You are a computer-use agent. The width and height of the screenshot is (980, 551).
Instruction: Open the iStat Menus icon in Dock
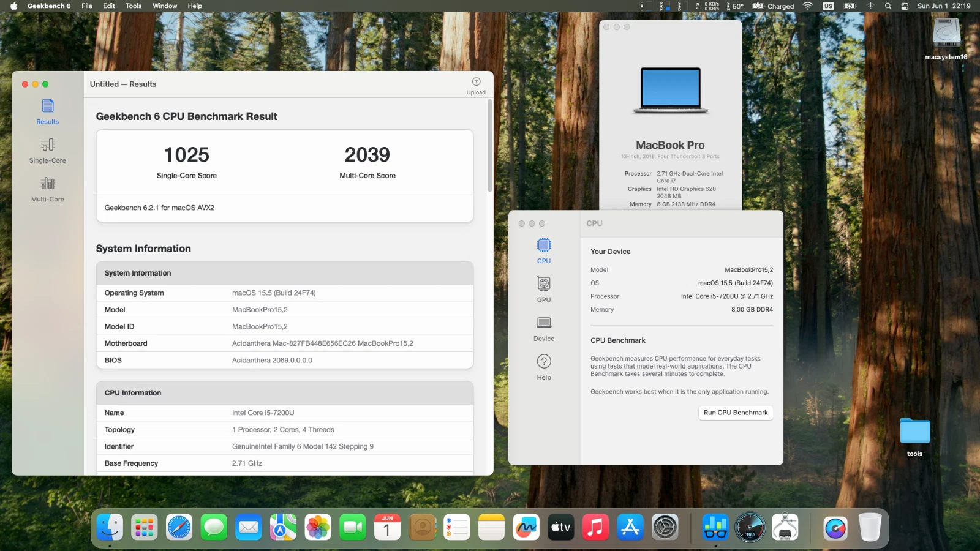(835, 527)
